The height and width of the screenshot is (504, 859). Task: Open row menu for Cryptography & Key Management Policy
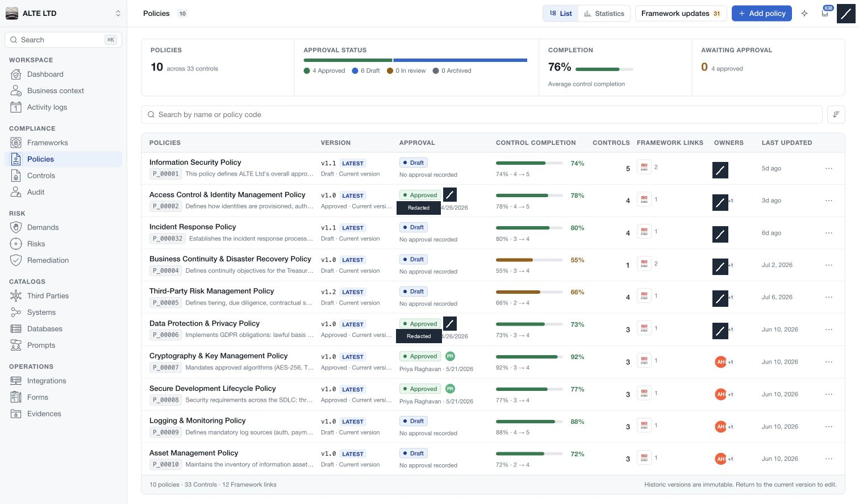(829, 362)
